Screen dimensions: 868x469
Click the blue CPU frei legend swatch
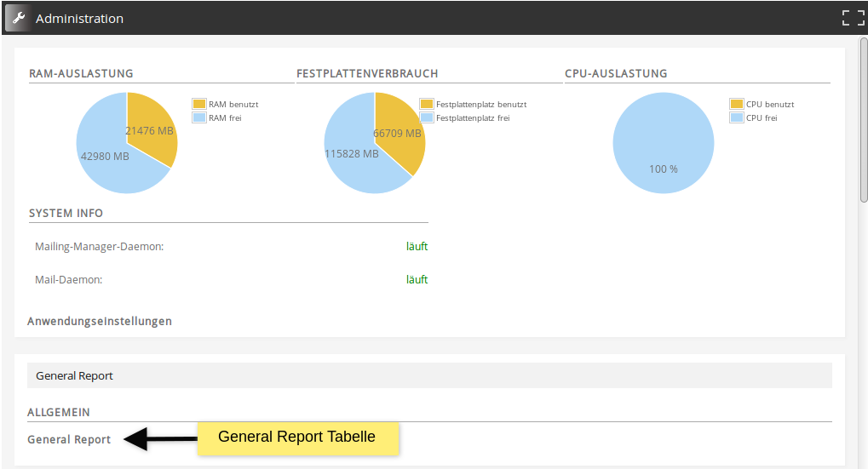737,117
